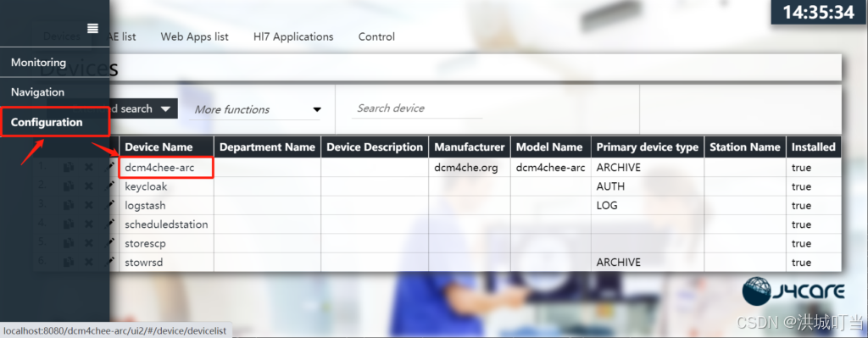
Task: Click the Station Name column header
Action: (744, 147)
